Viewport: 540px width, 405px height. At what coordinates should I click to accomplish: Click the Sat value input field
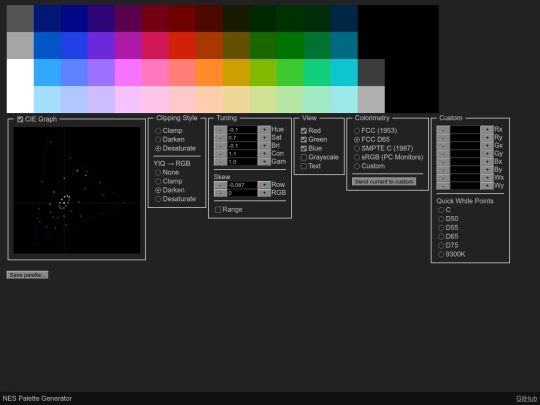coord(242,137)
